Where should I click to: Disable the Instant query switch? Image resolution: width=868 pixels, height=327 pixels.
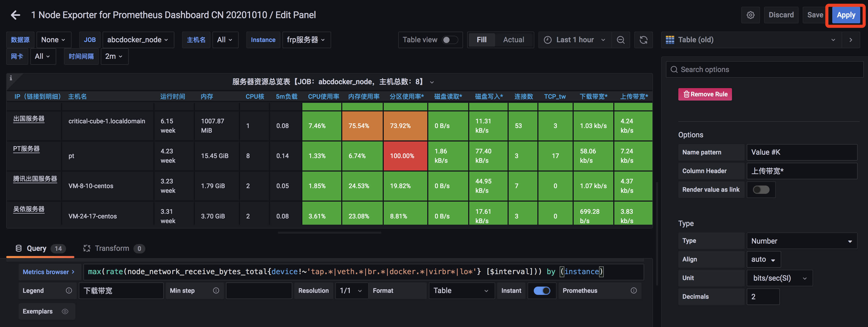(542, 290)
